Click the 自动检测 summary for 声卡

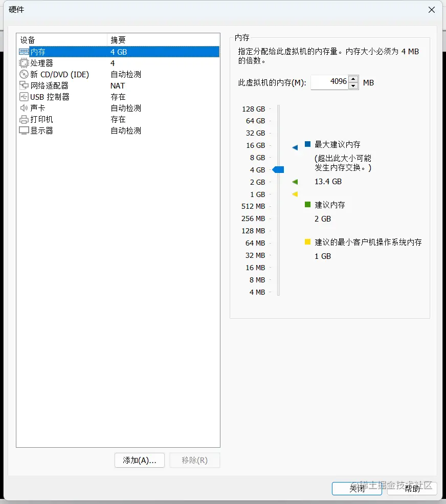pos(126,108)
